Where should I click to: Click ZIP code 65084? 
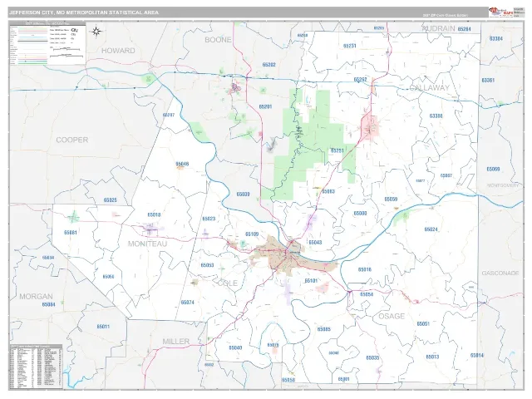point(48,304)
